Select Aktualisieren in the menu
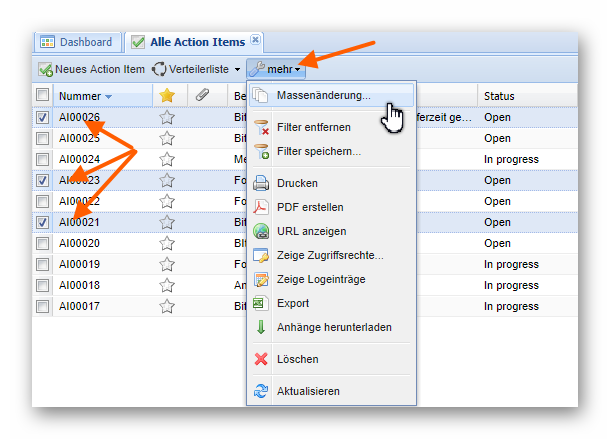Viewport: 610px width, 439px height. pos(308,391)
